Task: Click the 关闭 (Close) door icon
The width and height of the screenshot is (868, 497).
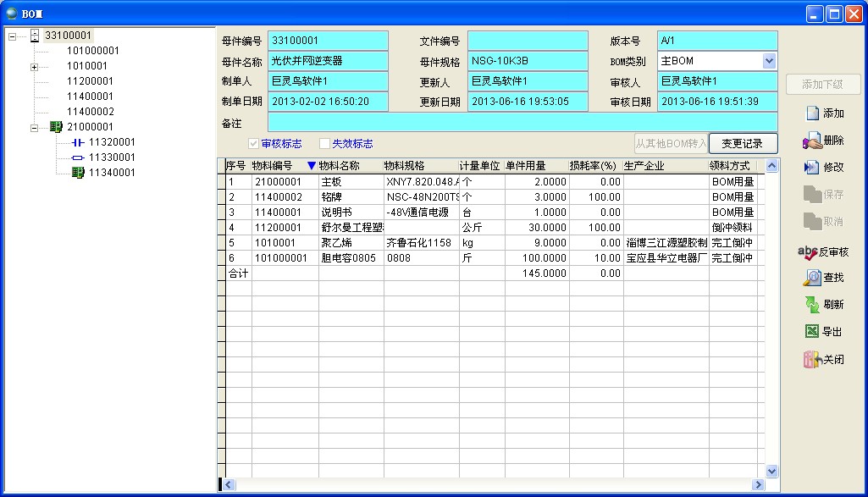Action: 812,359
